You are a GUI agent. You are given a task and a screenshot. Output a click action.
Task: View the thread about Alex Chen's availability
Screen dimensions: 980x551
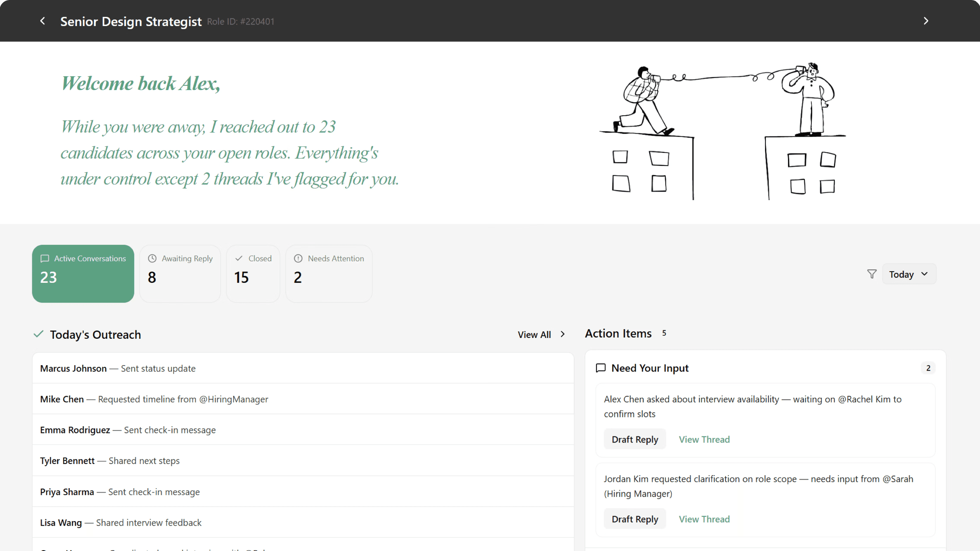click(x=704, y=439)
